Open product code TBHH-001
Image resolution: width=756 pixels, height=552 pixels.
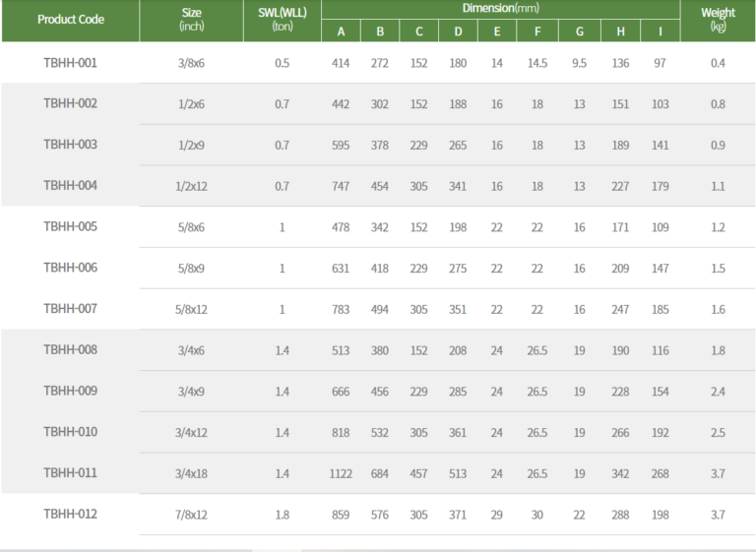pos(70,63)
